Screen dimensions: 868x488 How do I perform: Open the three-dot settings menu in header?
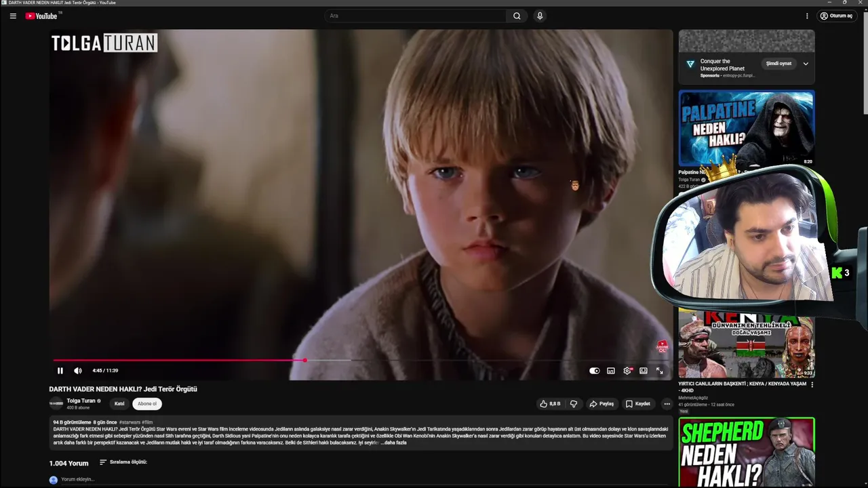807,16
